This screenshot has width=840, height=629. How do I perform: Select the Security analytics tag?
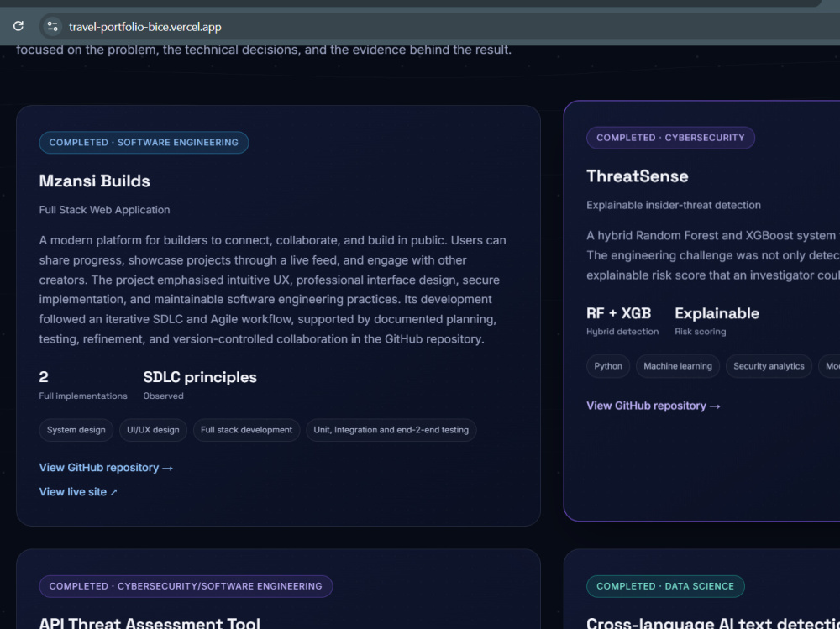769,366
